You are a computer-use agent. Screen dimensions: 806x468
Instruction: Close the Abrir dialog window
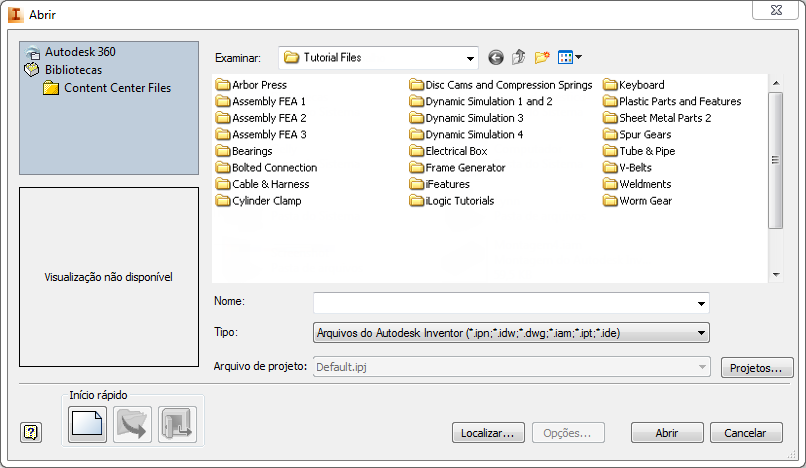[x=776, y=10]
